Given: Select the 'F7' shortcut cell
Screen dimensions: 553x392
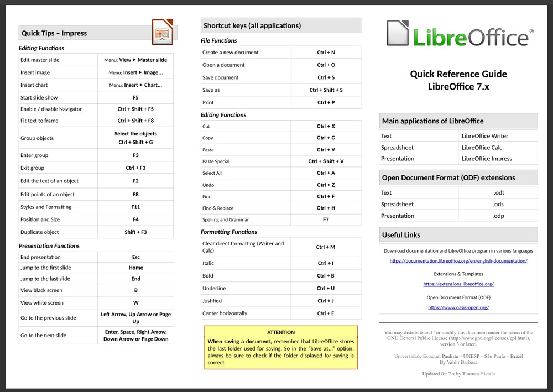Looking at the screenshot, I should point(326,219).
